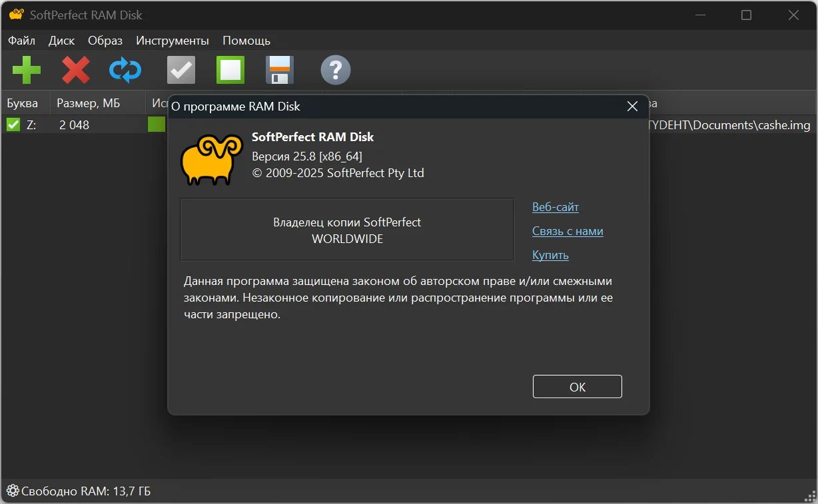Click the grey checkmark toolbar icon
This screenshot has height=504, width=818.
[x=181, y=70]
